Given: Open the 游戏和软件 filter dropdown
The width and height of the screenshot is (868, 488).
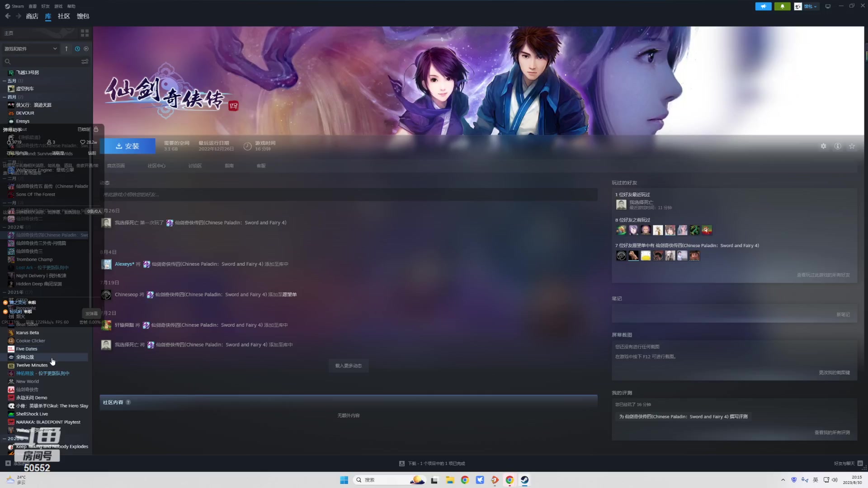Looking at the screenshot, I should pyautogui.click(x=30, y=49).
